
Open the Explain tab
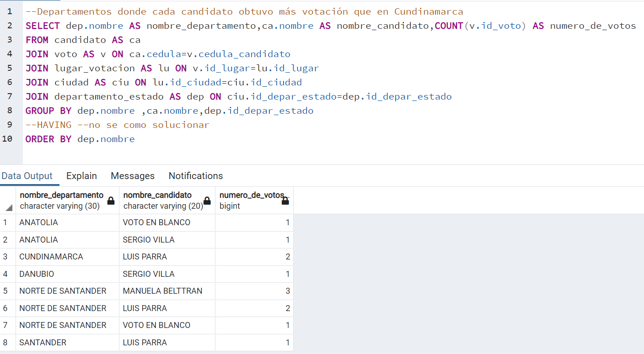coord(81,176)
